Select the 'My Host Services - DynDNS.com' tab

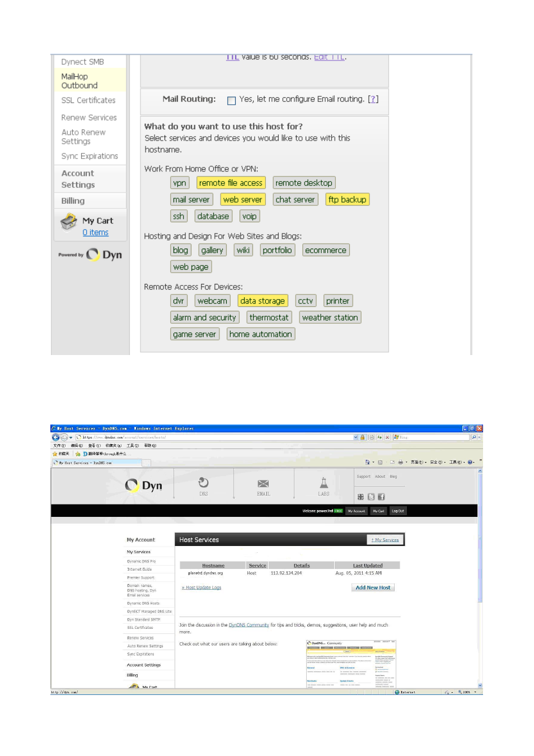pos(97,463)
